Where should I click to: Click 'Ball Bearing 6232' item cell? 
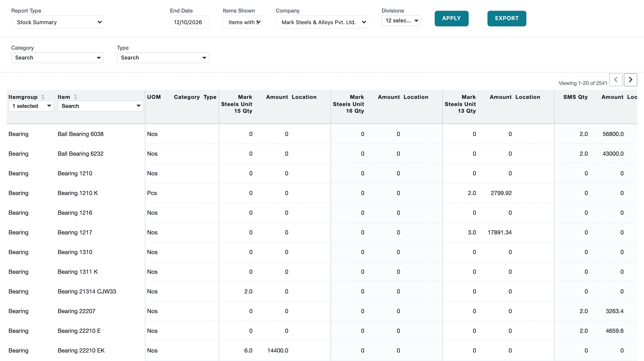pos(80,154)
